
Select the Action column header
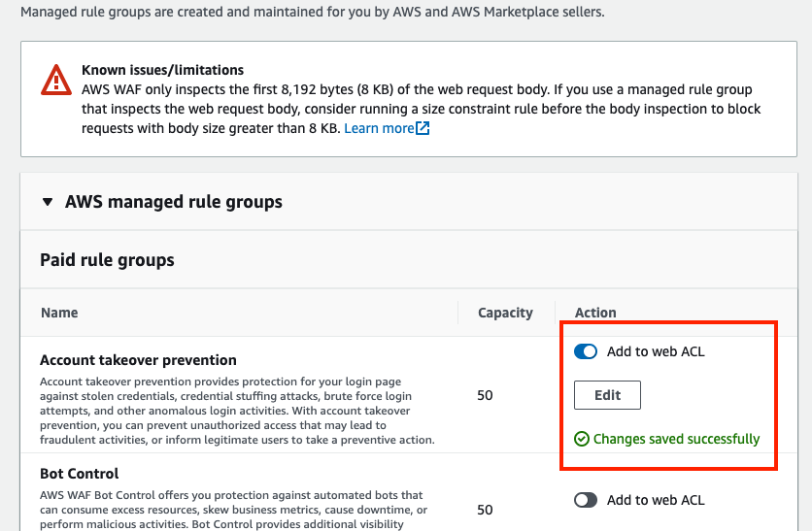click(595, 313)
